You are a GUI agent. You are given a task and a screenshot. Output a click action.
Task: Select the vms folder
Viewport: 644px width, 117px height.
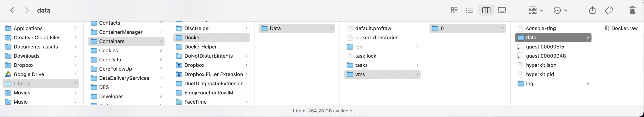pos(382,74)
